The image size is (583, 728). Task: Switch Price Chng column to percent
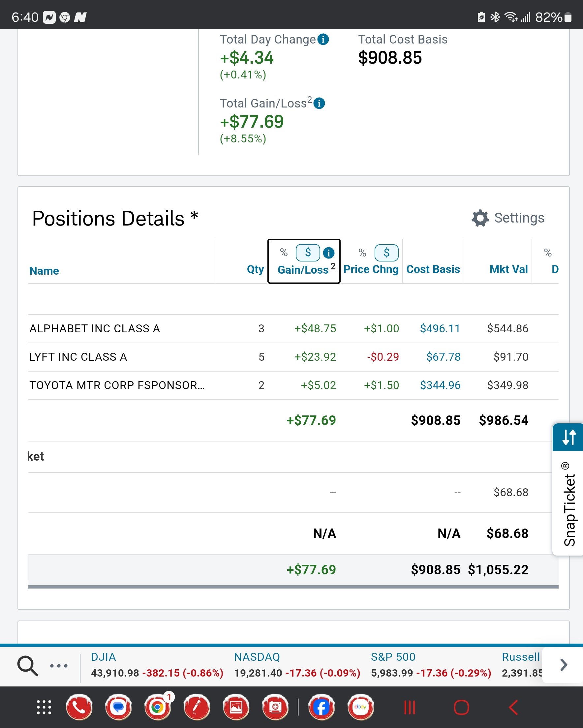362,253
